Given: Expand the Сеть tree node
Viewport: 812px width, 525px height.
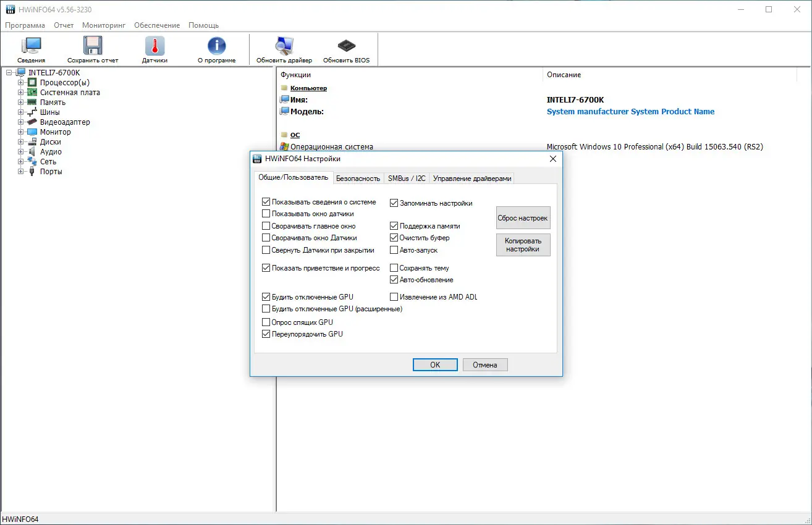Looking at the screenshot, I should (21, 161).
